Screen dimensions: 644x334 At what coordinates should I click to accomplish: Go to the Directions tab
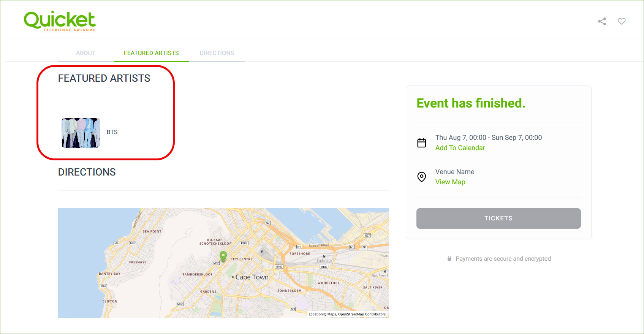217,53
